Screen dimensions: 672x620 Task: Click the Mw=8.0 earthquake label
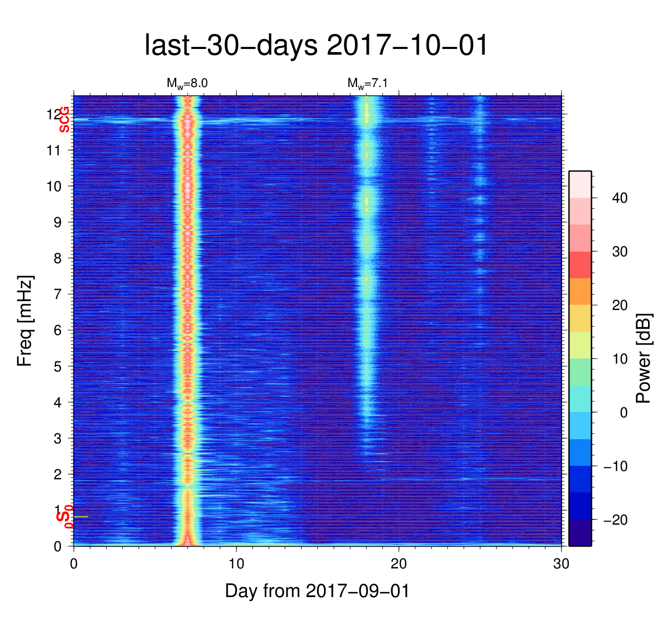tap(187, 83)
